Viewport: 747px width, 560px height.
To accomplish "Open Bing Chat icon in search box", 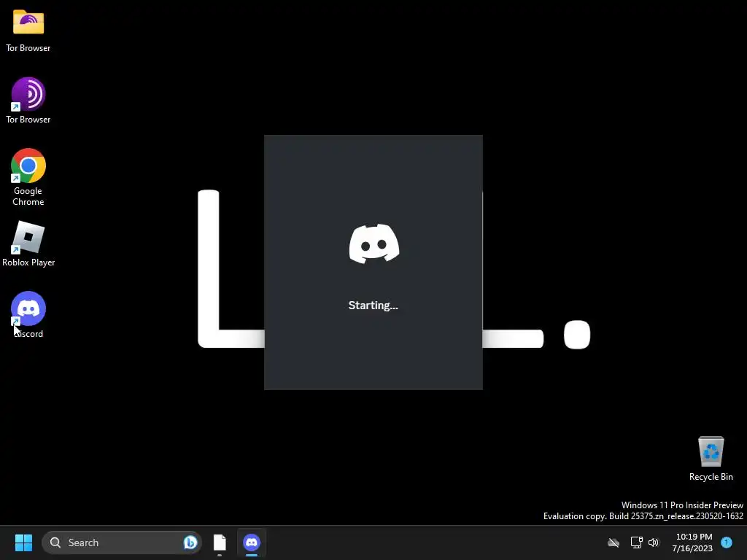I will [x=190, y=542].
